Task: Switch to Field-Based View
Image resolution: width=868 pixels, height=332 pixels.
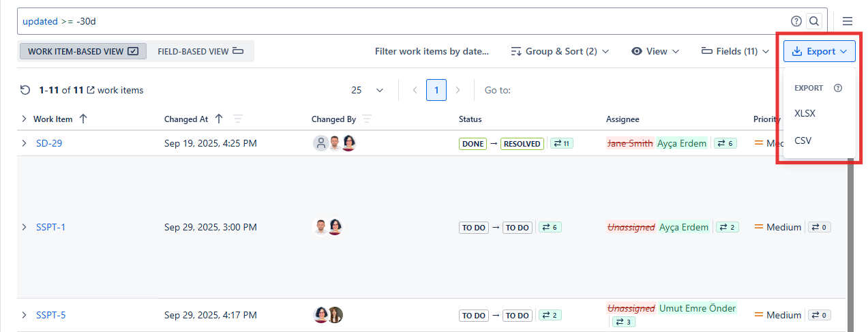Action: tap(200, 51)
